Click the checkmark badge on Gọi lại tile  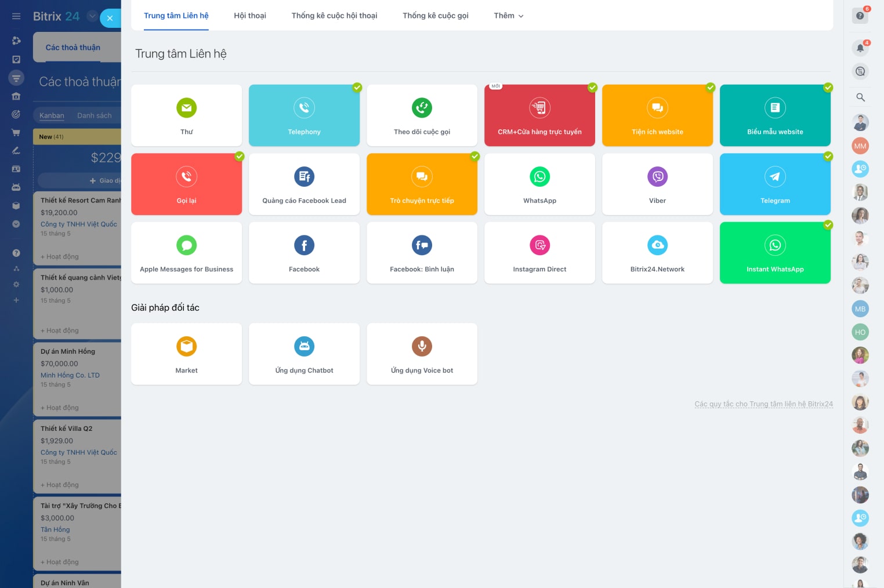click(x=240, y=157)
